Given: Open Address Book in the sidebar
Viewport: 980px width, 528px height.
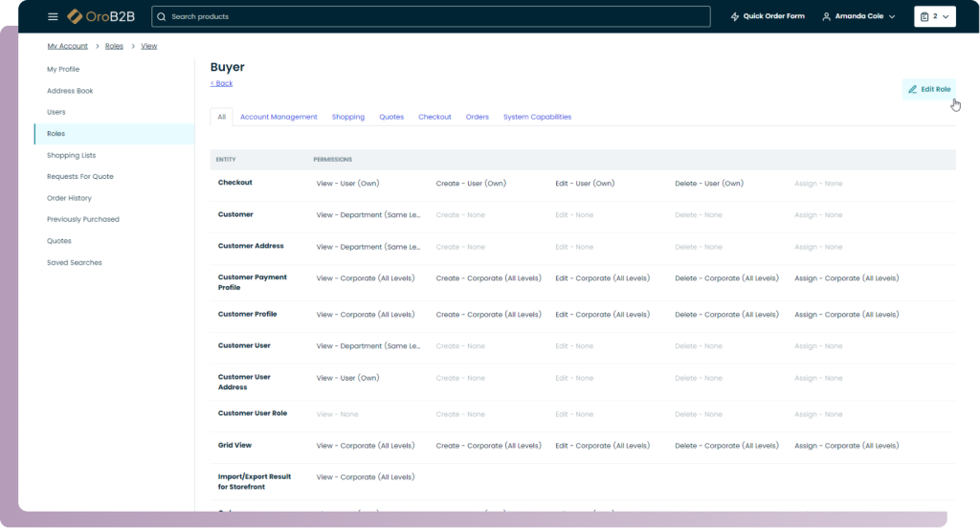Looking at the screenshot, I should coord(70,91).
